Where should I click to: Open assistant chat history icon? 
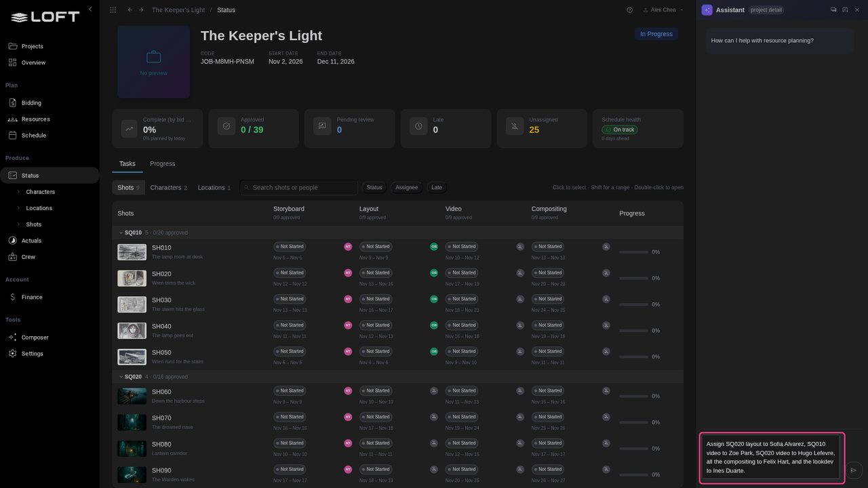tap(833, 9)
